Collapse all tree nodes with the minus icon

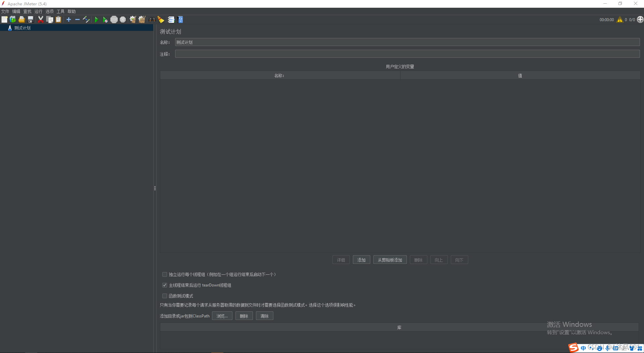[x=77, y=19]
